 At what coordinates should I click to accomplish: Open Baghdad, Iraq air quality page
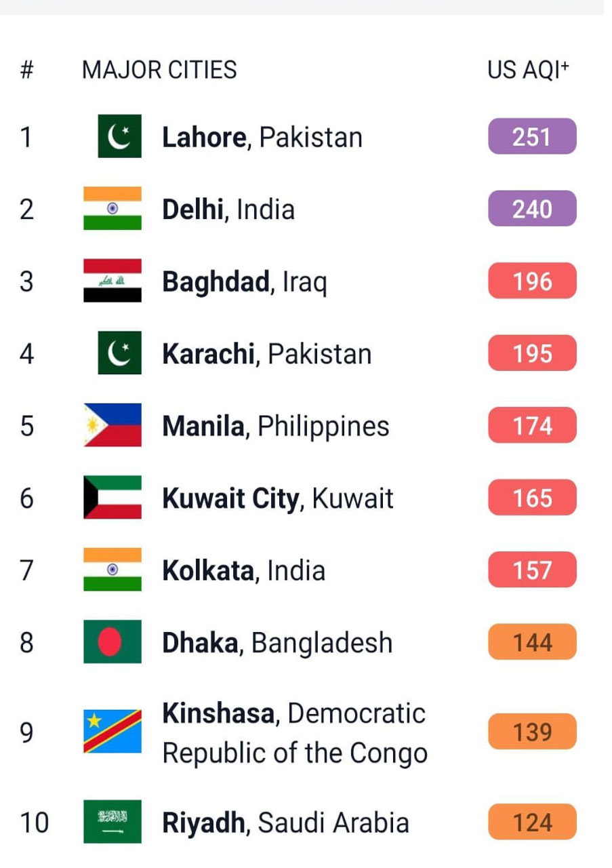[x=244, y=281]
